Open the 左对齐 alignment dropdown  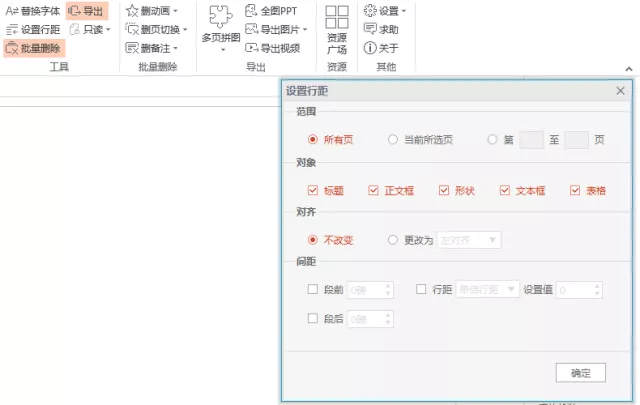(469, 240)
